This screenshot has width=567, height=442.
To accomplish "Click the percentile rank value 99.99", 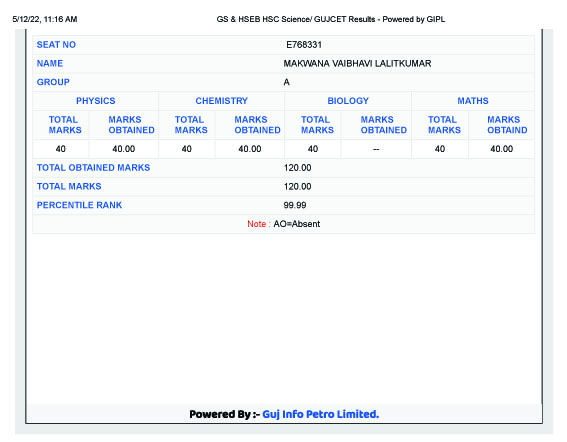I will pos(295,205).
